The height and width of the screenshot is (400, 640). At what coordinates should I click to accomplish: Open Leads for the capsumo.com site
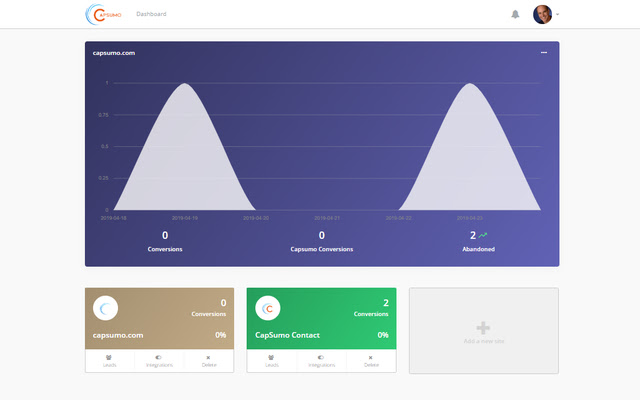click(109, 361)
